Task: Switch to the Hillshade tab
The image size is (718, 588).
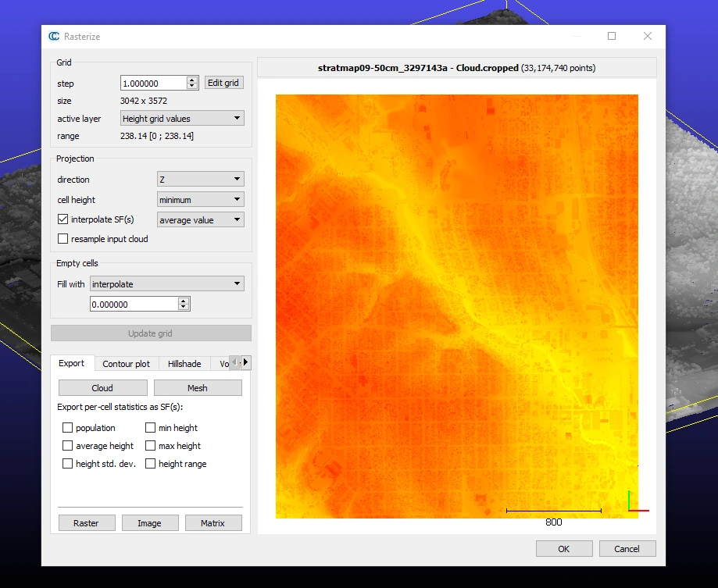Action: click(184, 364)
